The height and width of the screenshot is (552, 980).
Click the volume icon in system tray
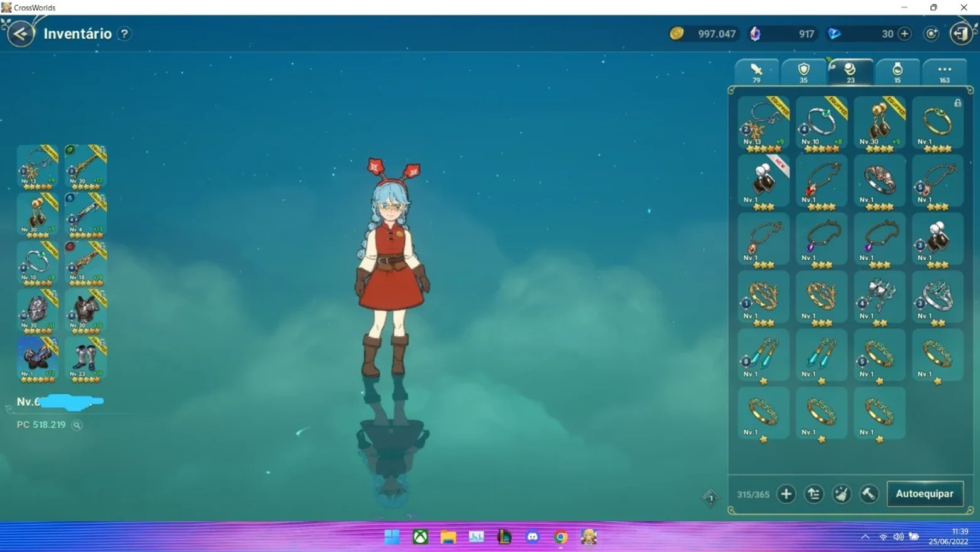tap(898, 537)
